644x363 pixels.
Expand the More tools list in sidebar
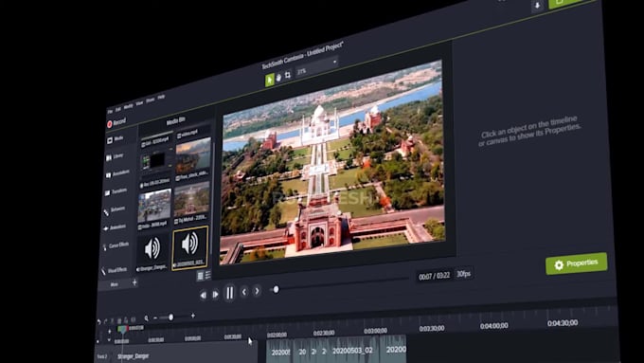(x=115, y=284)
